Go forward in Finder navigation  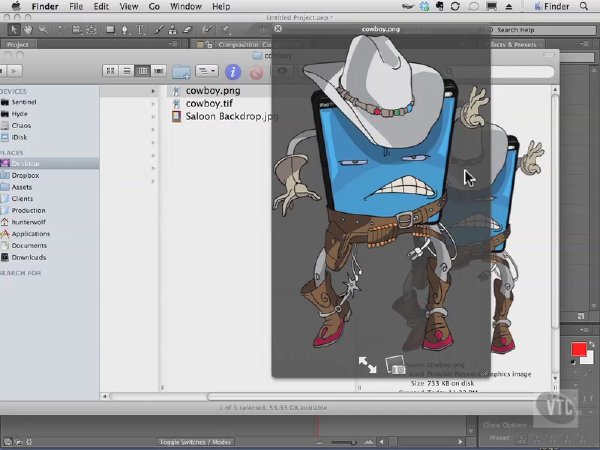coord(15,71)
